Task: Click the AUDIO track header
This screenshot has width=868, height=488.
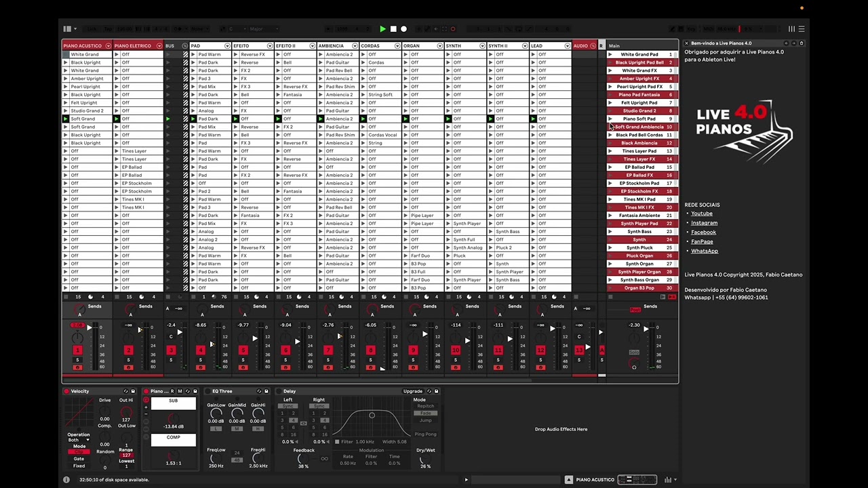Action: 584,46
